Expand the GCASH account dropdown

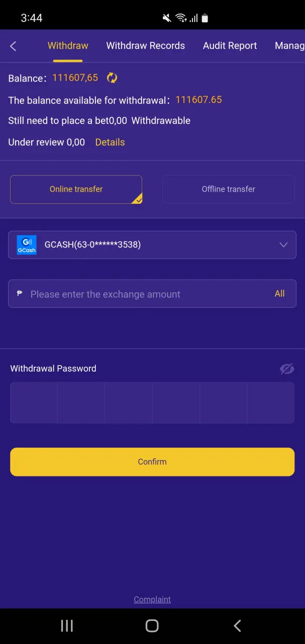(152, 245)
